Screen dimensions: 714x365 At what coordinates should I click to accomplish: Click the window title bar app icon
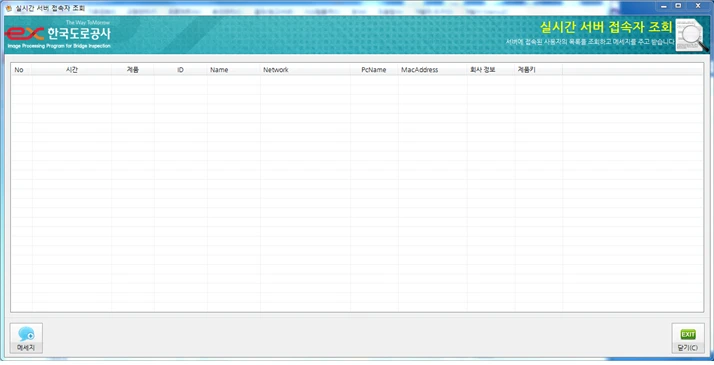(x=8, y=8)
